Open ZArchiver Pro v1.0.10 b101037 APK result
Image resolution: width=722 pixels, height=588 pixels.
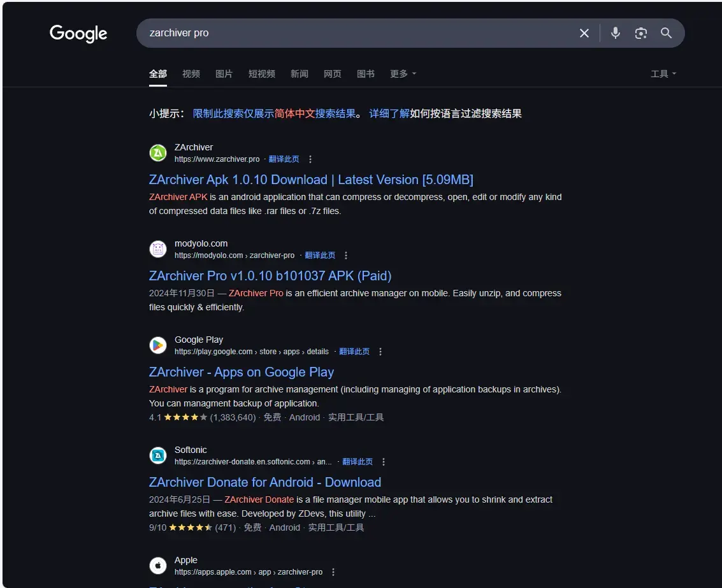[x=270, y=276]
